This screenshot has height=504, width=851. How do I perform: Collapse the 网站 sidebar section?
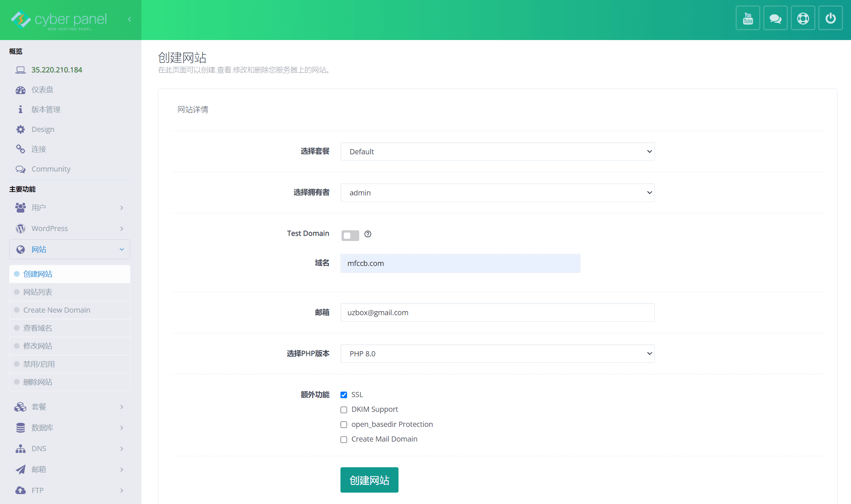pyautogui.click(x=121, y=249)
